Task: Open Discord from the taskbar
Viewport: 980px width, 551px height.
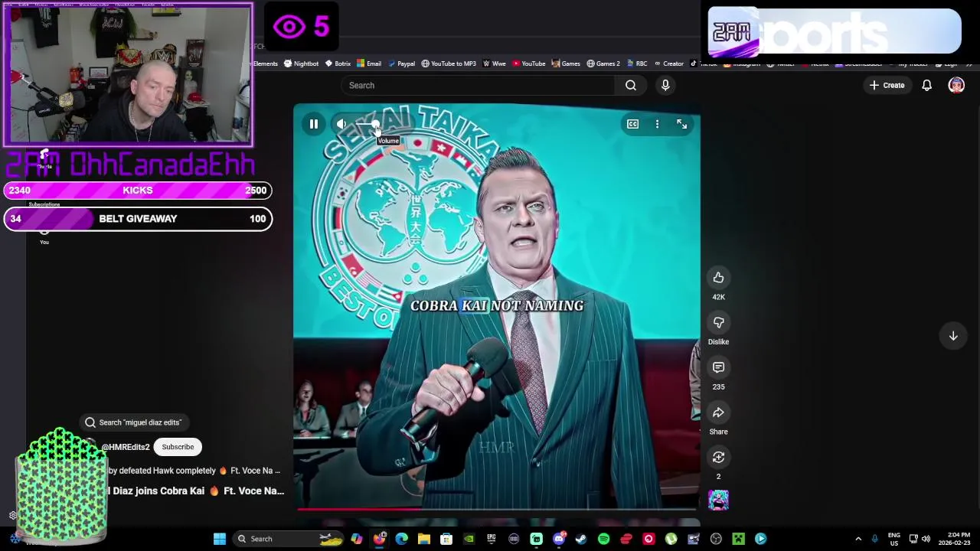Action: click(x=559, y=539)
